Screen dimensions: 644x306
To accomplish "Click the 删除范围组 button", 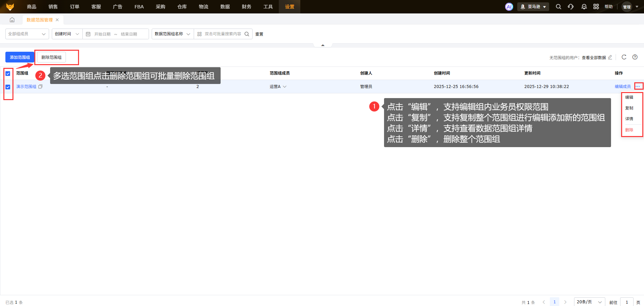I will pyautogui.click(x=51, y=57).
